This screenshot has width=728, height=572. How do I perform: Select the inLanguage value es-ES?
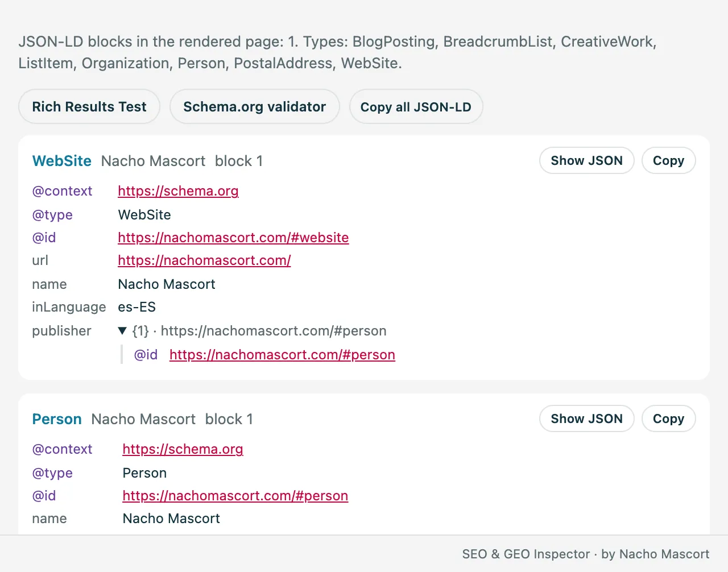pos(136,307)
